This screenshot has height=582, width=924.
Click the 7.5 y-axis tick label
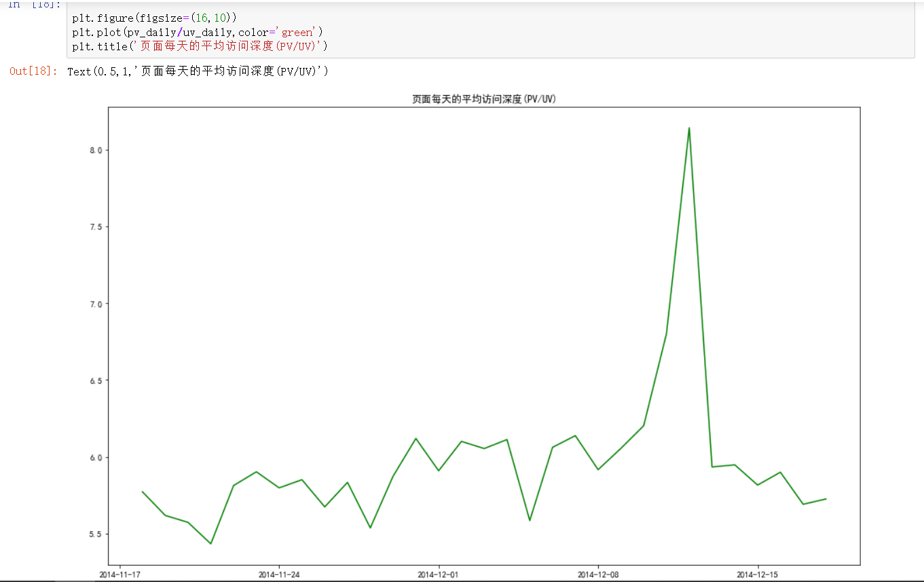(x=94, y=227)
